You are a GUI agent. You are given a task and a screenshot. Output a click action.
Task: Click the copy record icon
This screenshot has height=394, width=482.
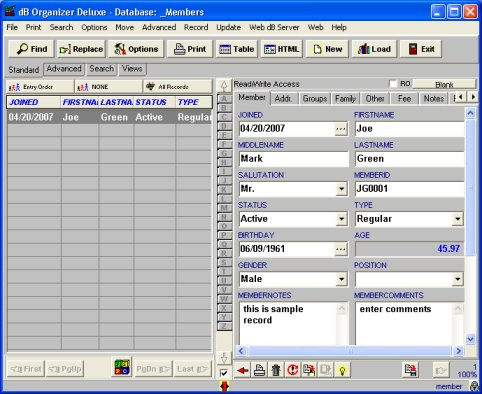coord(309,370)
